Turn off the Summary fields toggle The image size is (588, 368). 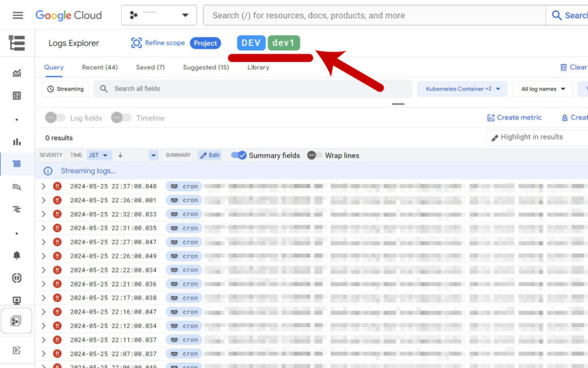[238, 155]
